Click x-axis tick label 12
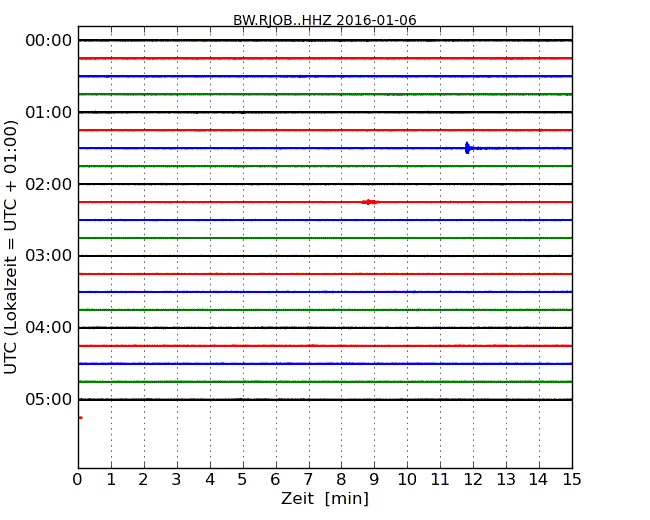Viewport: 650px width, 520px height. pyautogui.click(x=473, y=480)
